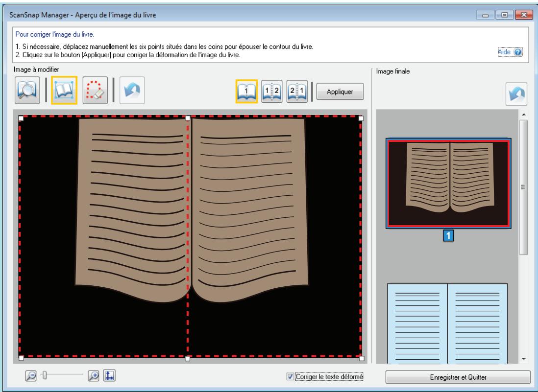Close the ScanSnap Manager window
Viewport: 538px width, 392px height.
(x=524, y=15)
